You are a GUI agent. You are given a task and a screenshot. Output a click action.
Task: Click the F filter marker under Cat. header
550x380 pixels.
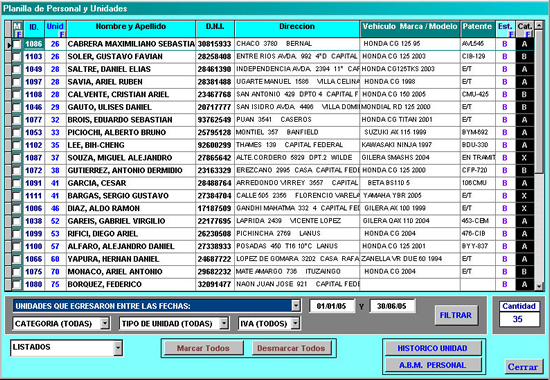click(x=528, y=34)
